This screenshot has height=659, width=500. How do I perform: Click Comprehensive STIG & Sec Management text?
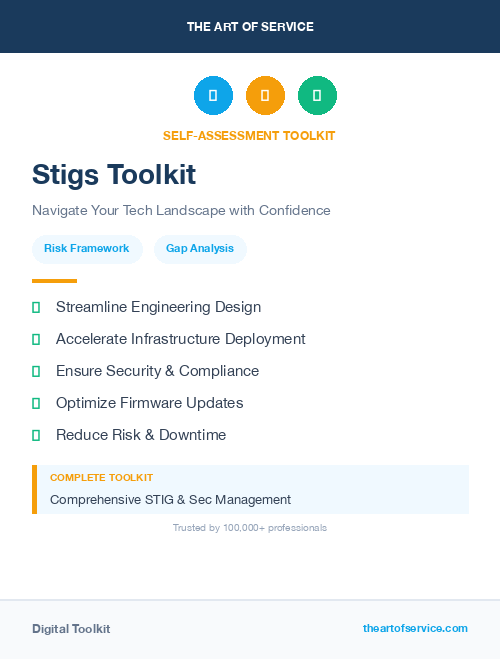click(170, 500)
